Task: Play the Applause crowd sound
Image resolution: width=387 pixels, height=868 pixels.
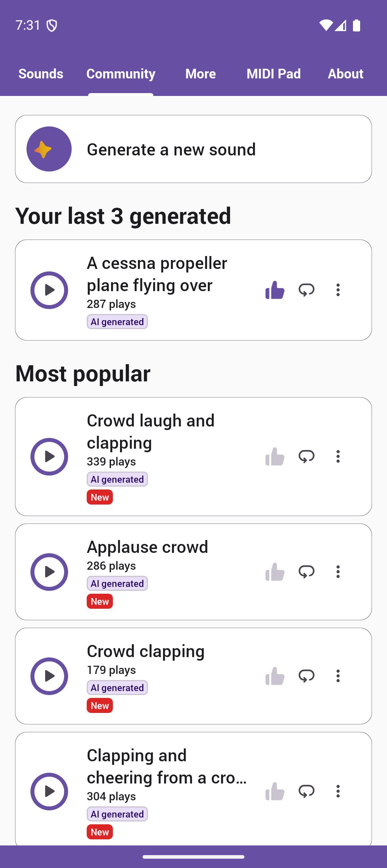Action: tap(49, 572)
